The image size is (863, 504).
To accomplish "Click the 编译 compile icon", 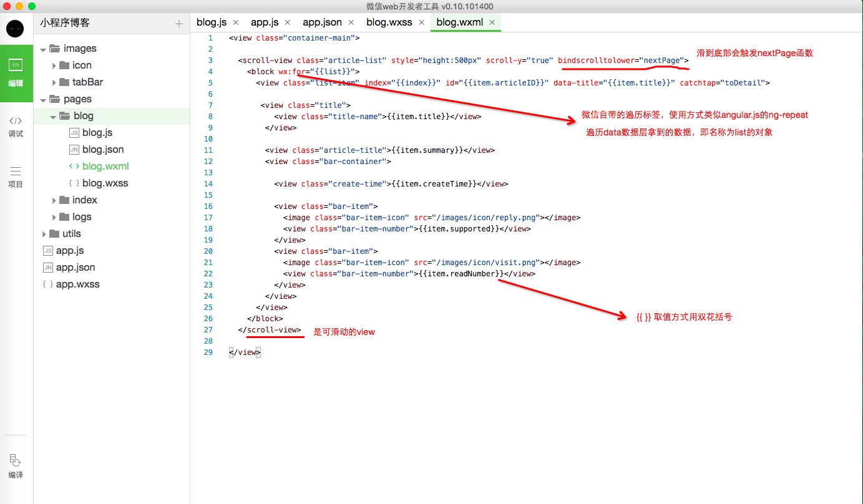I will [16, 467].
